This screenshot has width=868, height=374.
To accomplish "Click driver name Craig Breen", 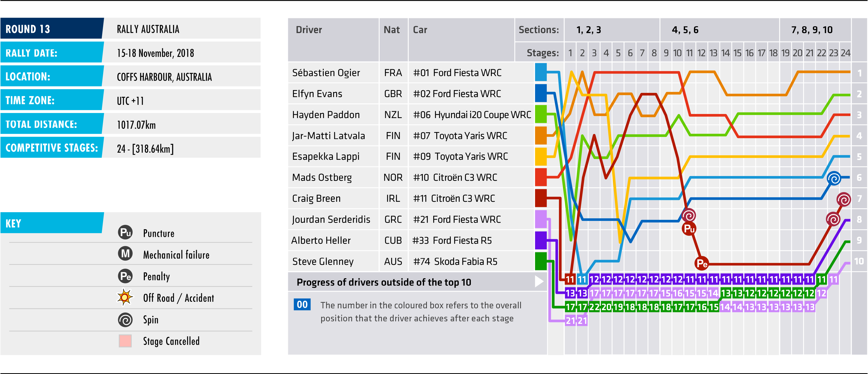I will coord(316,198).
